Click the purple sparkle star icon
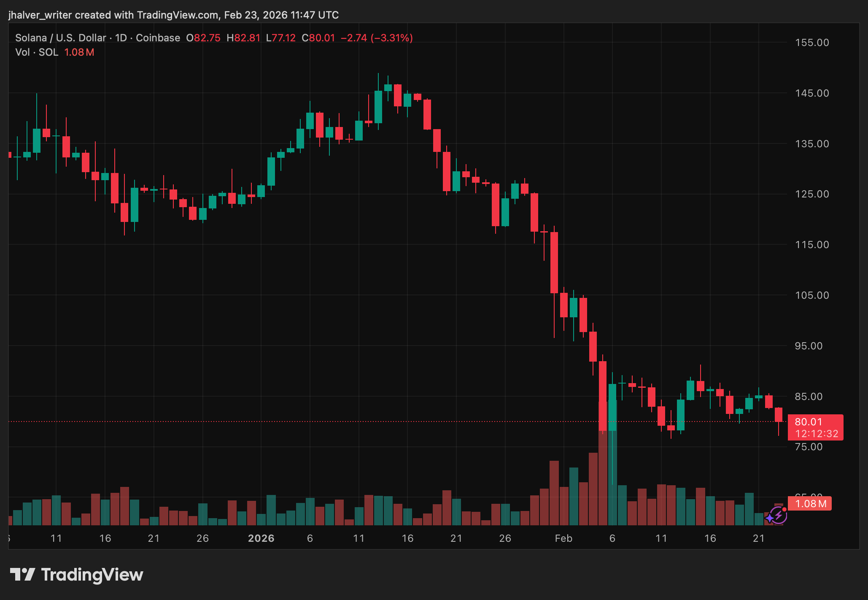 pyautogui.click(x=770, y=518)
